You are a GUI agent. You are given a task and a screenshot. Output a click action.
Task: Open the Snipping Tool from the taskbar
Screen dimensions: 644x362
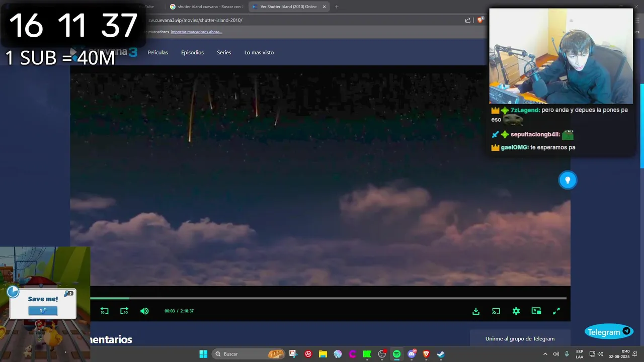pos(293,354)
